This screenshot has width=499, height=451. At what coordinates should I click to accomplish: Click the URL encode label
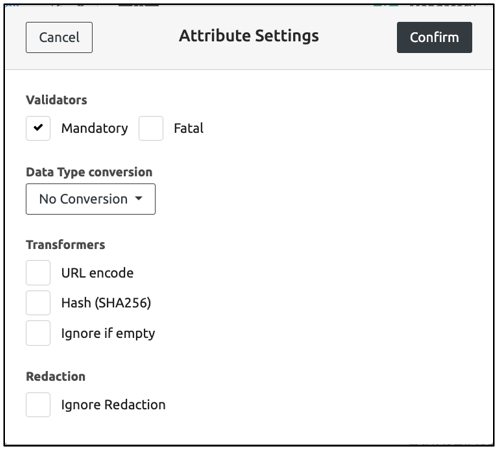point(97,273)
